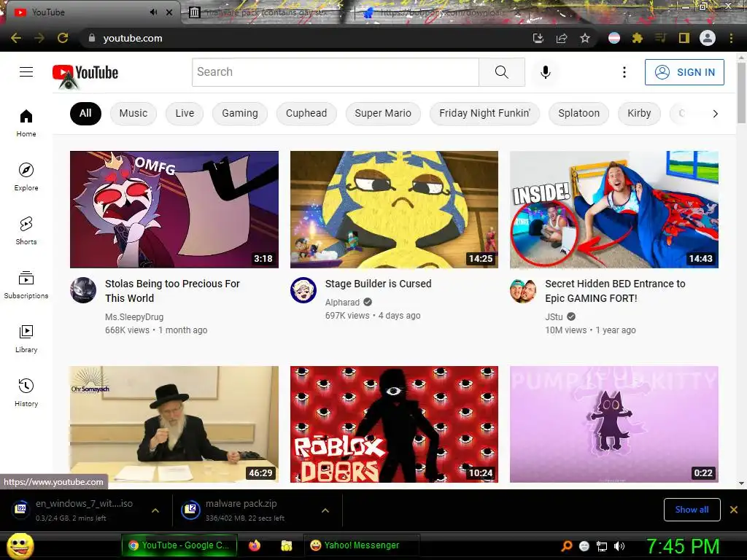The height and width of the screenshot is (560, 747).
Task: Expand options for the windows 7 iso download
Action: 155,510
